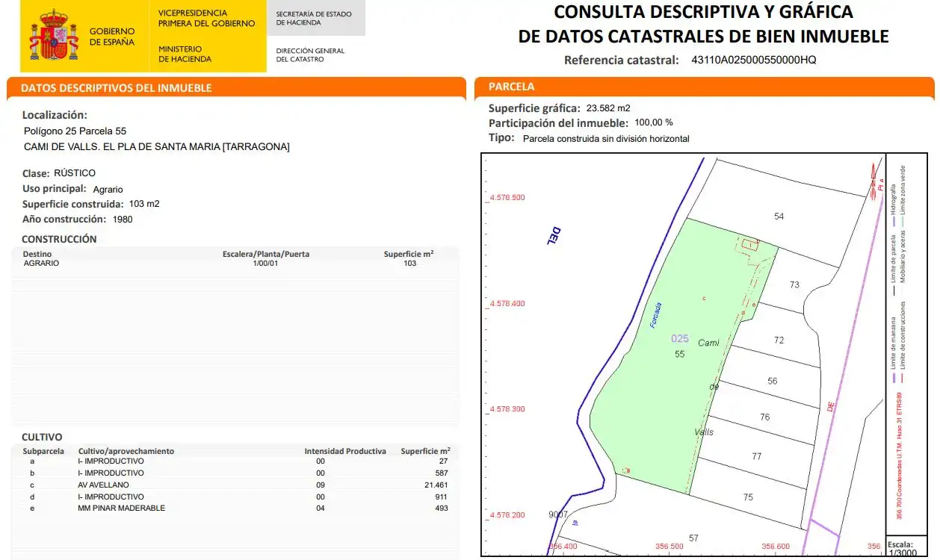This screenshot has height=560, width=940.
Task: Select the '1/00/01' escalera/planta/puerta value
Action: [x=265, y=264]
